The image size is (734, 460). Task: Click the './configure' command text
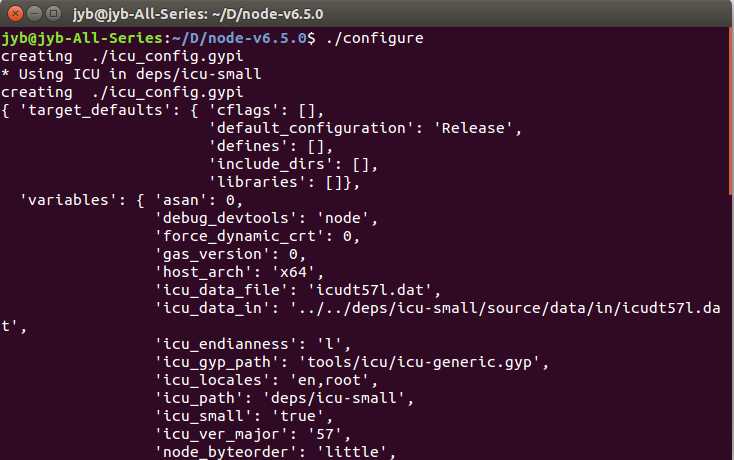coord(374,38)
